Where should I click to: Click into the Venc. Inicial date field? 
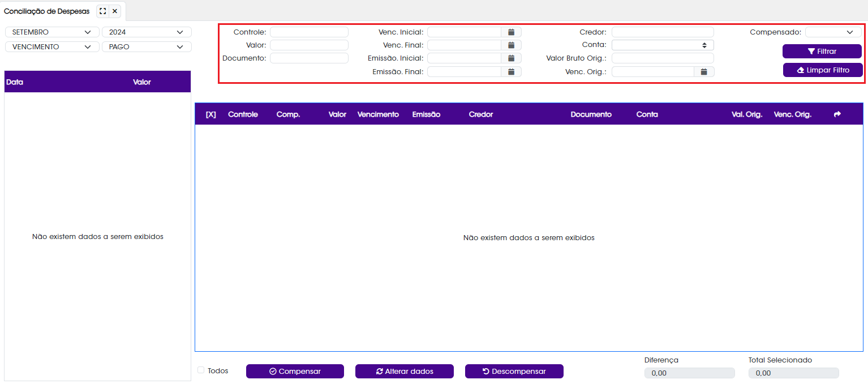point(464,32)
